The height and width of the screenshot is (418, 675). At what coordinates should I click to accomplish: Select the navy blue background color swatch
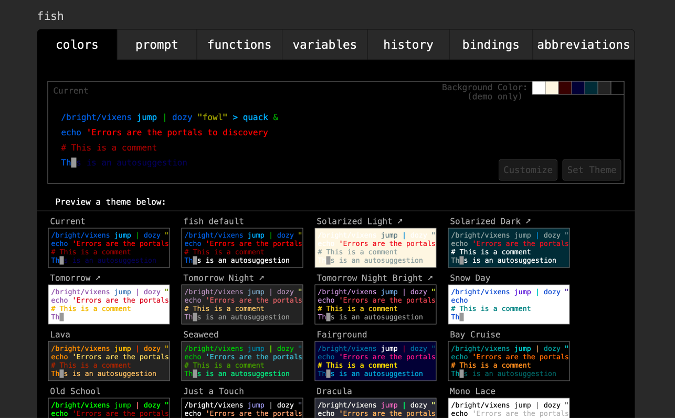[x=578, y=88]
